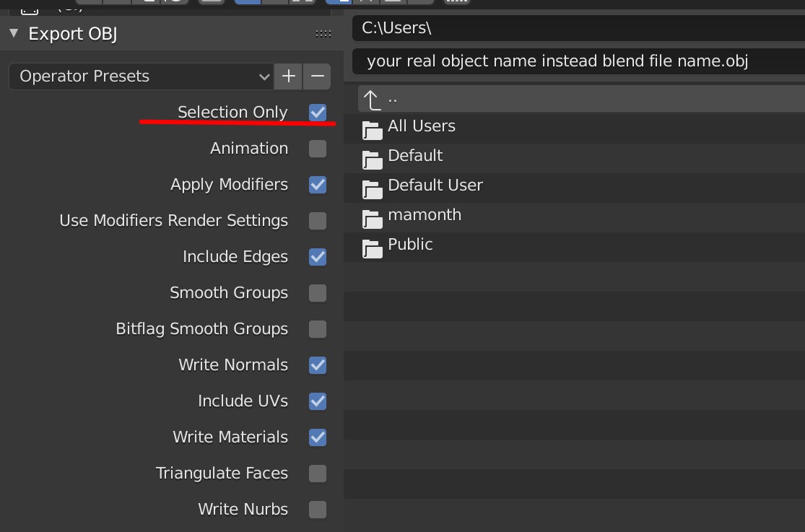Enable Use Modifiers Render Settings checkbox
805x532 pixels.
click(x=318, y=221)
